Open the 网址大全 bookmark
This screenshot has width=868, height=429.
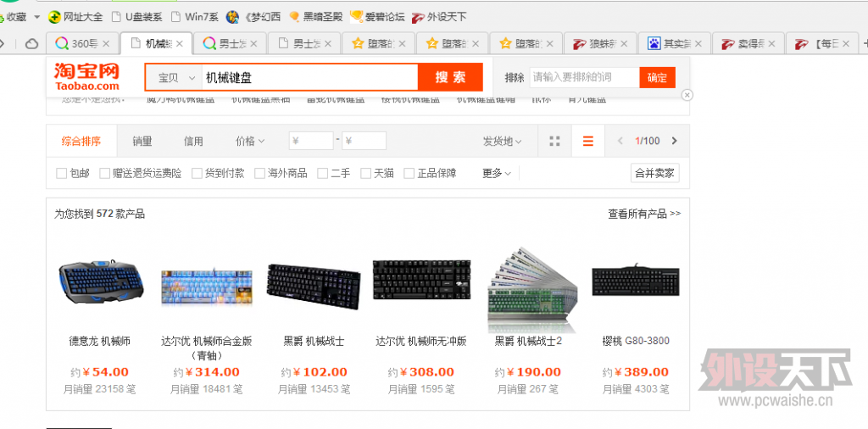click(x=75, y=17)
